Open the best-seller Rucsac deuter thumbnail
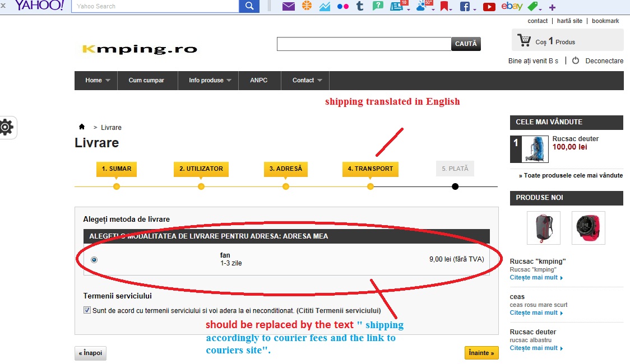The image size is (630, 364). tap(535, 150)
